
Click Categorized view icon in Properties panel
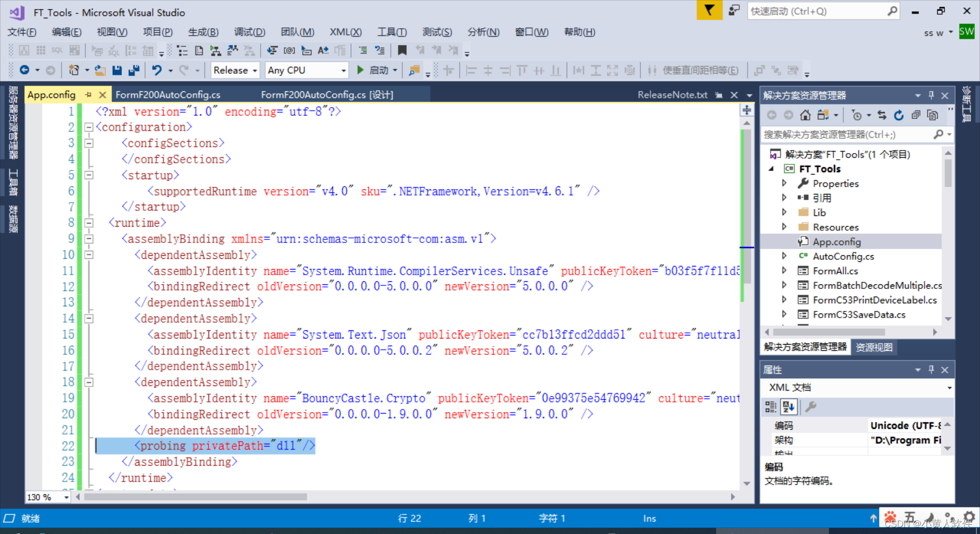771,407
